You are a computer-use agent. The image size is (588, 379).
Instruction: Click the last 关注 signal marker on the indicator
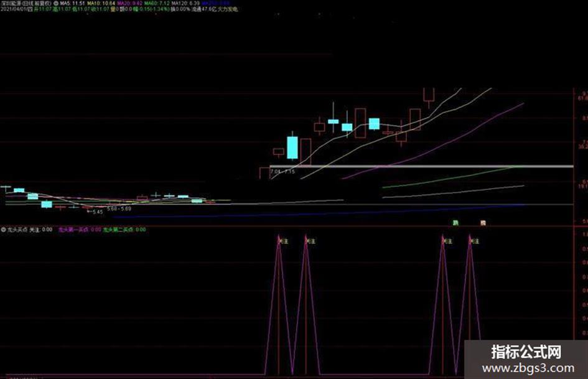tap(474, 241)
